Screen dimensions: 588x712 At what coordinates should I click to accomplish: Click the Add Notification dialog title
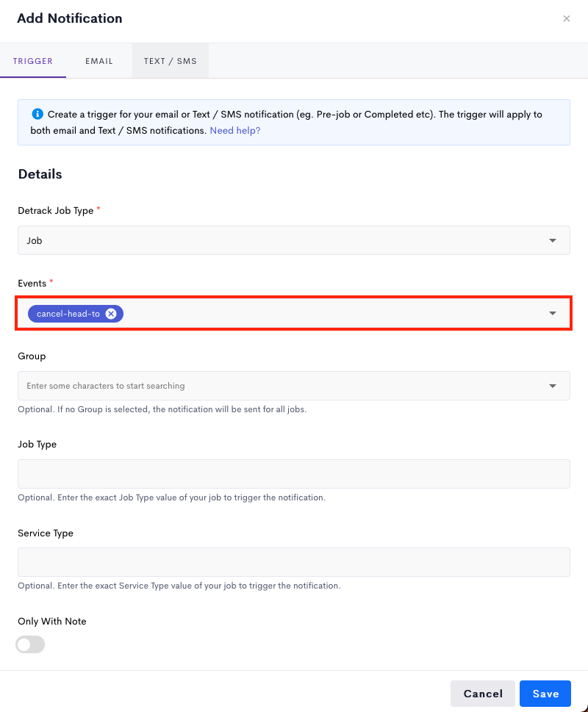click(70, 18)
